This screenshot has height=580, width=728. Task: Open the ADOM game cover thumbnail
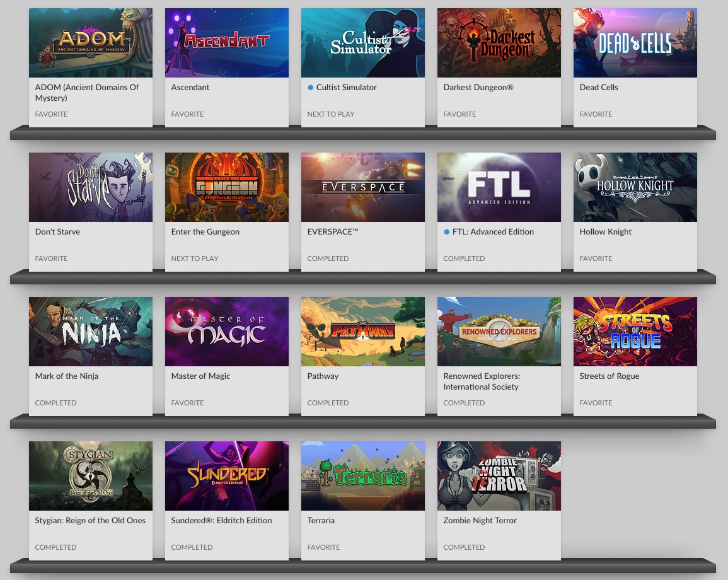91,43
